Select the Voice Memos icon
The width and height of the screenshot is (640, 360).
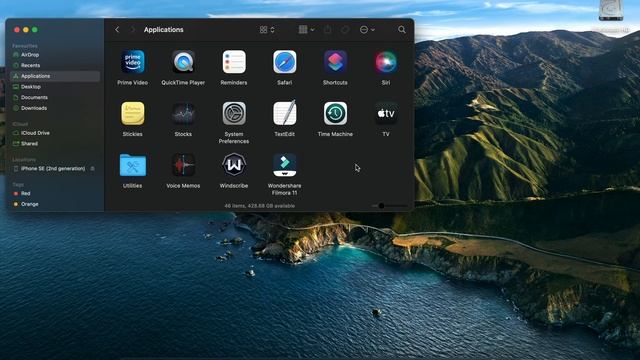coord(183,165)
